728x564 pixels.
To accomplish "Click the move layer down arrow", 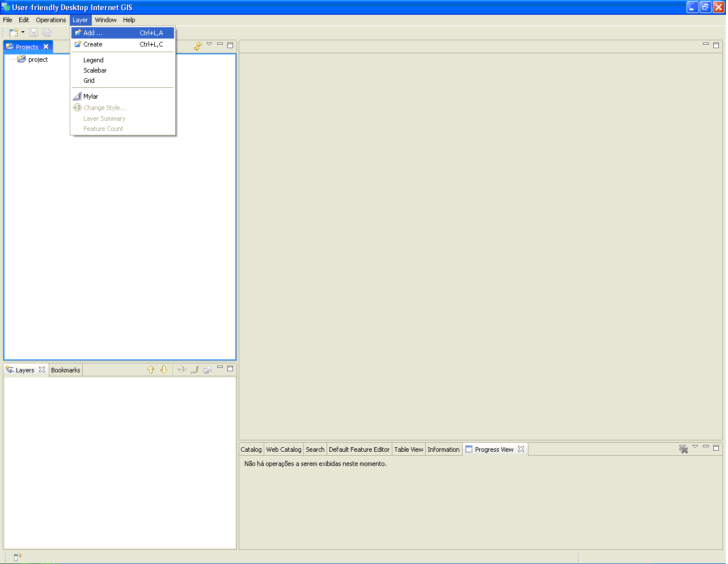I will tap(164, 370).
